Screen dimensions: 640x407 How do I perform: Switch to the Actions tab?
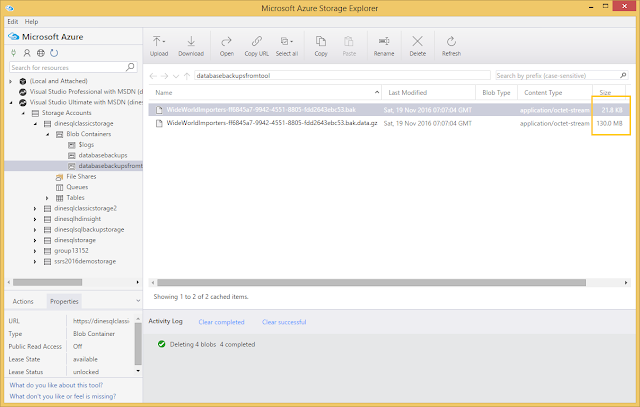tap(23, 301)
